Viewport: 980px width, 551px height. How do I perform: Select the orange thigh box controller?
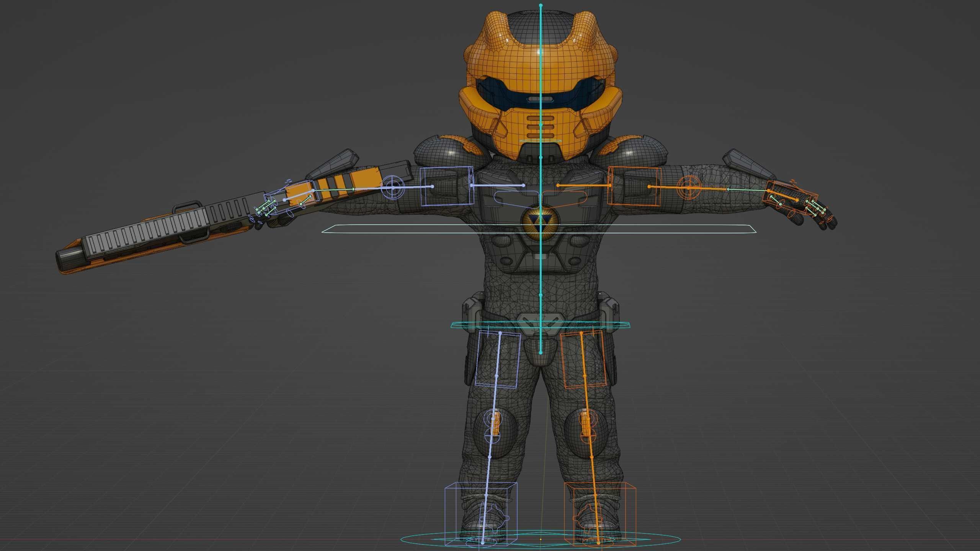point(584,360)
